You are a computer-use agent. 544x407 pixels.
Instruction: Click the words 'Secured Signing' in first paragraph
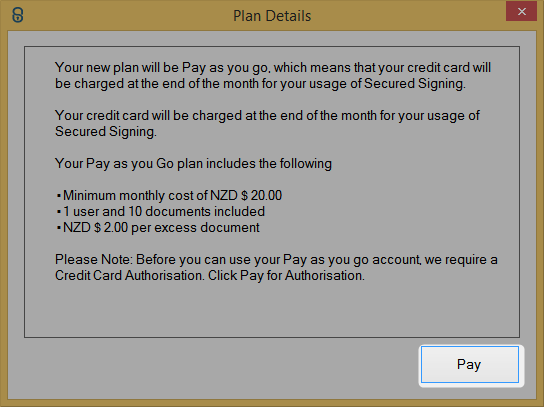pos(413,84)
